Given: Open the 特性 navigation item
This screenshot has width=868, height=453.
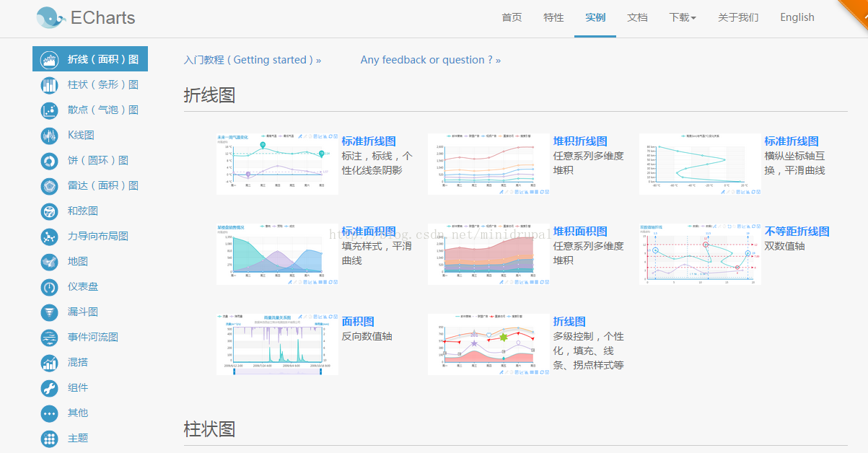Looking at the screenshot, I should pos(553,17).
